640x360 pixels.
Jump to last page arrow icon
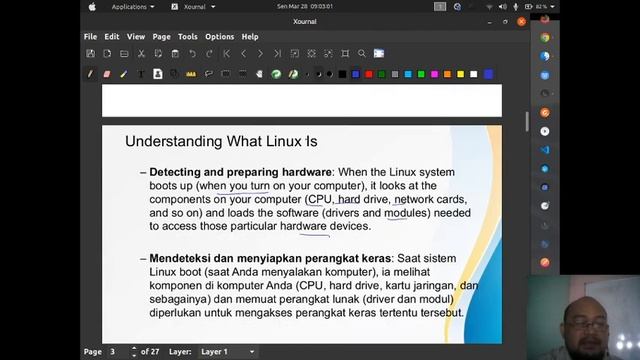click(278, 53)
